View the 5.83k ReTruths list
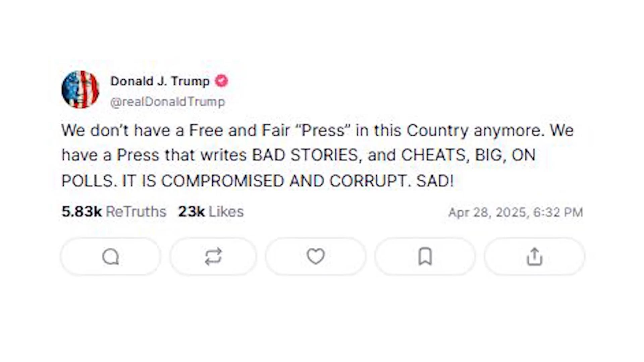644x362 pixels. click(x=114, y=212)
